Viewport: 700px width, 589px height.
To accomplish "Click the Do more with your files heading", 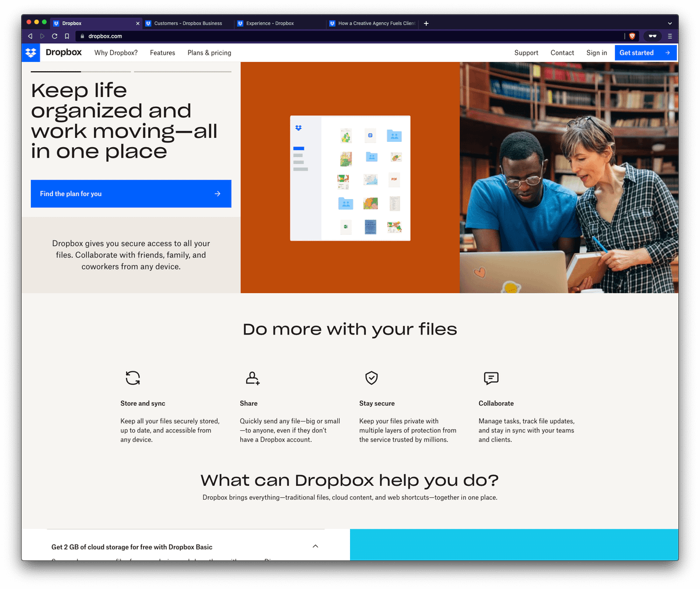I will (x=350, y=329).
